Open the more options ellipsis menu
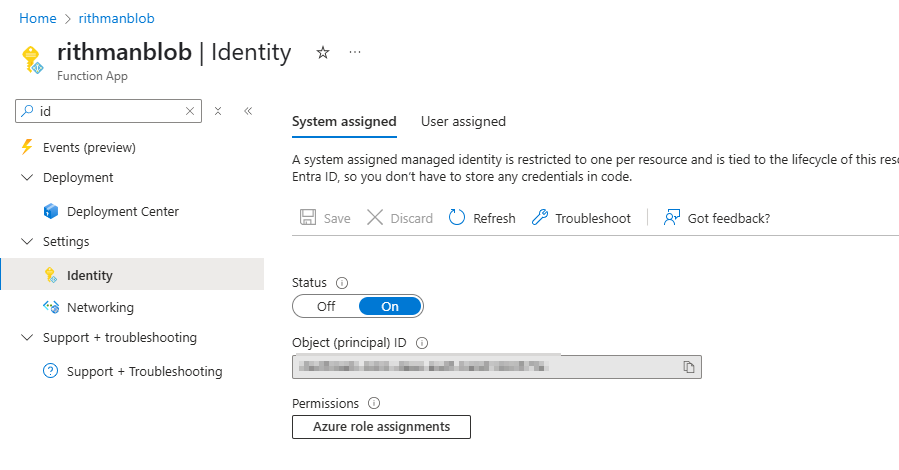The height and width of the screenshot is (470, 899). [x=355, y=52]
